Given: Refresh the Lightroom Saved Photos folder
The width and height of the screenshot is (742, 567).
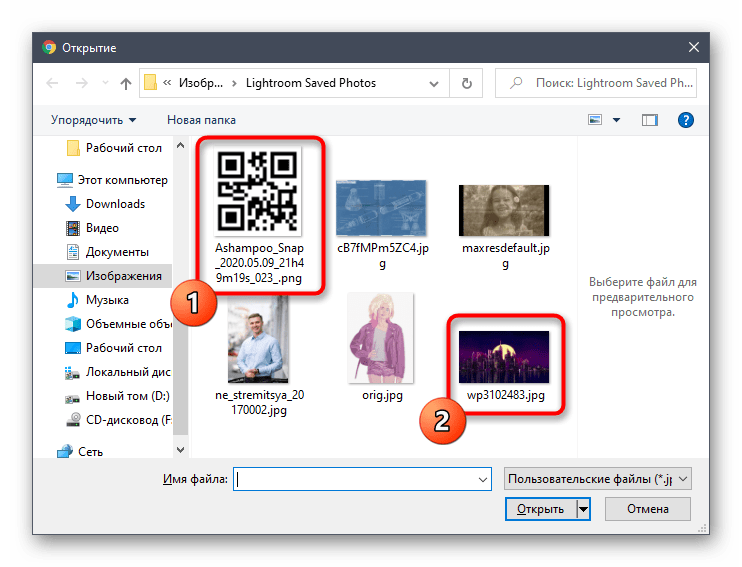Looking at the screenshot, I should point(466,83).
